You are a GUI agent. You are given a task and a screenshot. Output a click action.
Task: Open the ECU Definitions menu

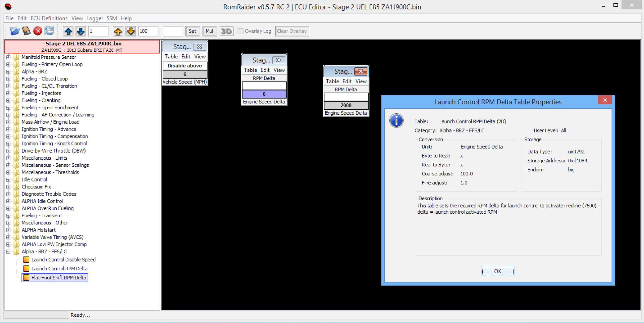tap(49, 18)
